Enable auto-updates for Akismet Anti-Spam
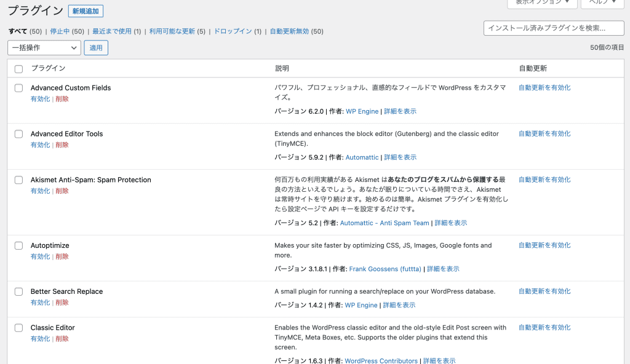 coord(544,180)
